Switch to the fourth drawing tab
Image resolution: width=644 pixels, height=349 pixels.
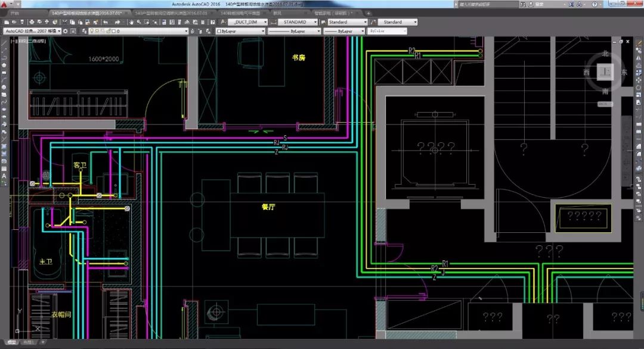[240, 13]
